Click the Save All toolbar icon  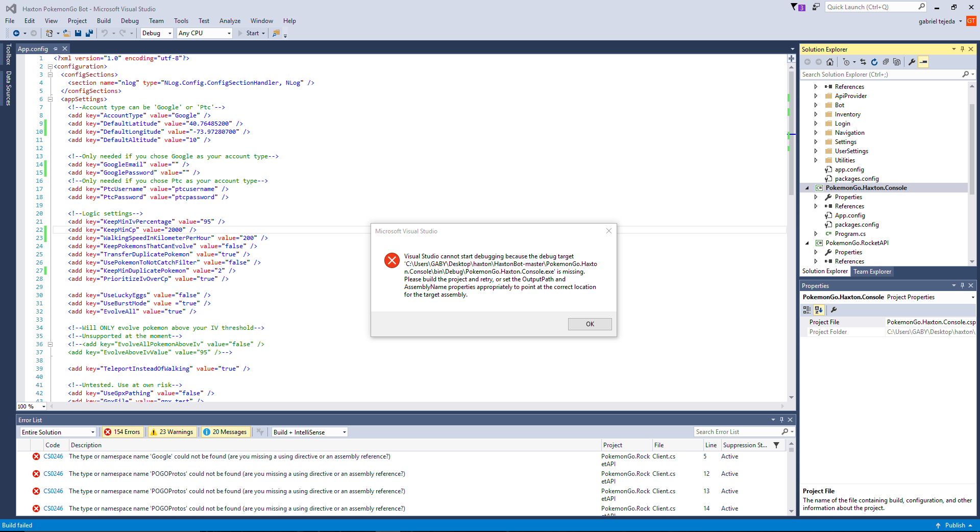tap(89, 33)
